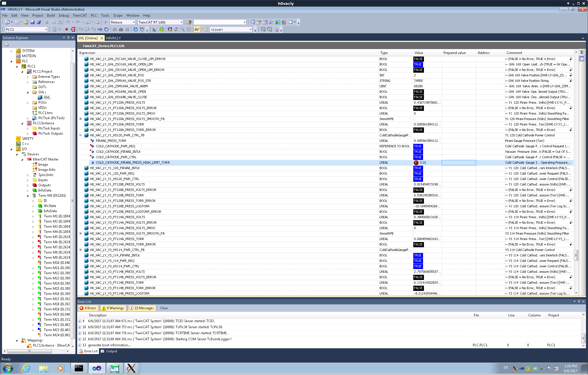
Task: Switch to the Output tab
Action: [x=109, y=351]
